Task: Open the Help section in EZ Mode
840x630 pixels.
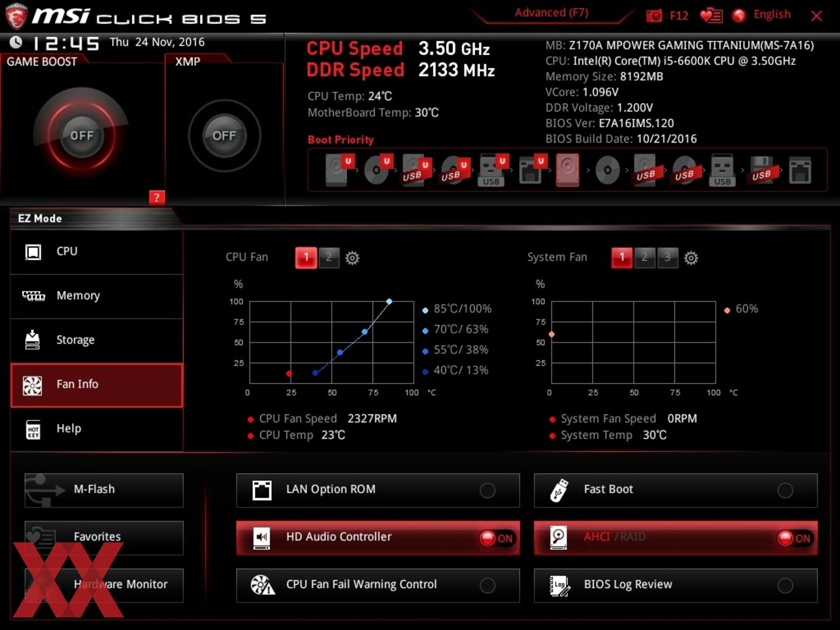Action: [97, 429]
